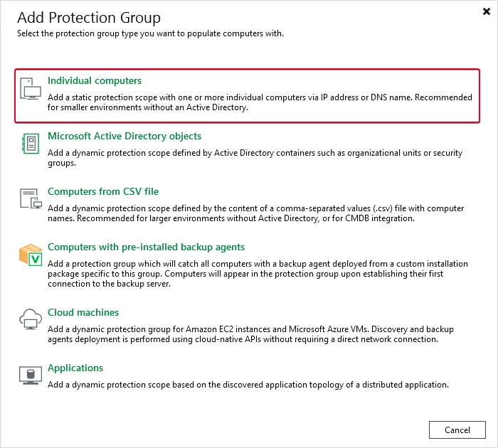Click the Applications monitor icon
Screen dimensions: 498x448
[x=31, y=375]
